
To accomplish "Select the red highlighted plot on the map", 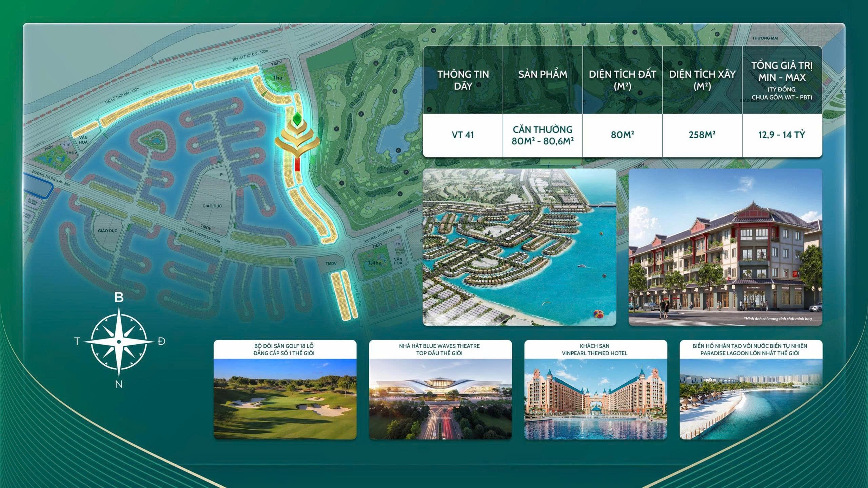I will (x=297, y=166).
